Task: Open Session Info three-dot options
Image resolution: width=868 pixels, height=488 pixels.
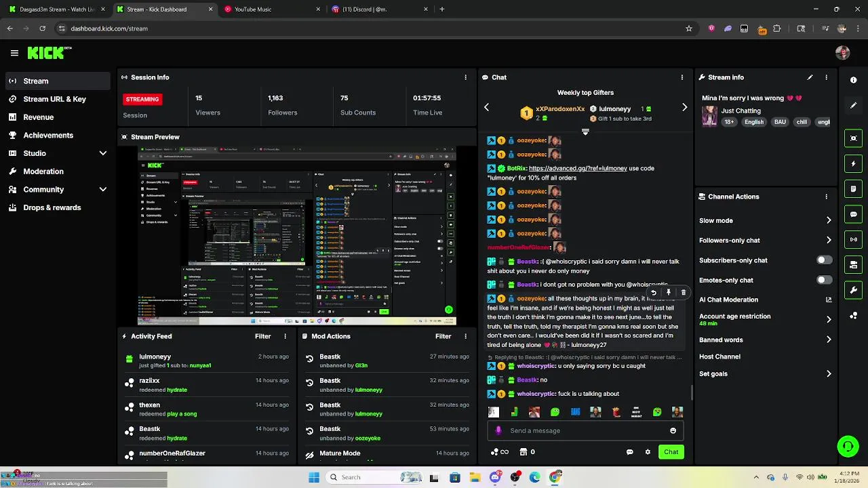Action: tap(465, 77)
